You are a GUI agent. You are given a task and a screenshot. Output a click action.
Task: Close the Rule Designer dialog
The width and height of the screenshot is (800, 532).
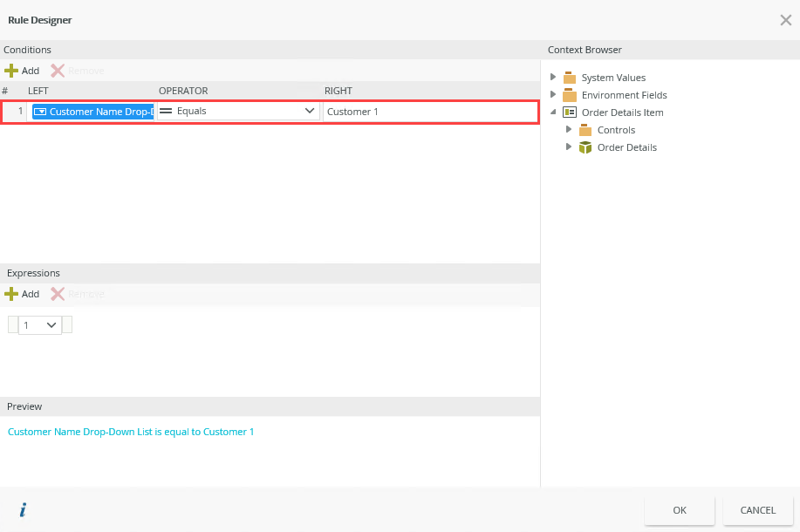tap(785, 20)
